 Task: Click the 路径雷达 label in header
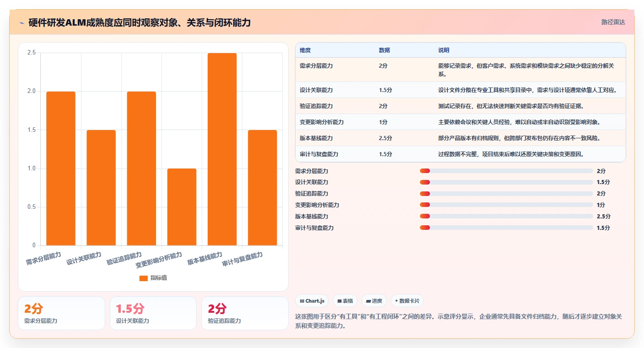613,22
